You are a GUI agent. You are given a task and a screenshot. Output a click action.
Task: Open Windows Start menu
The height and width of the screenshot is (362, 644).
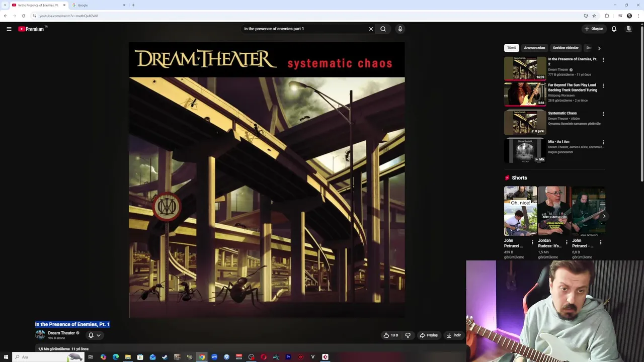tap(6, 357)
